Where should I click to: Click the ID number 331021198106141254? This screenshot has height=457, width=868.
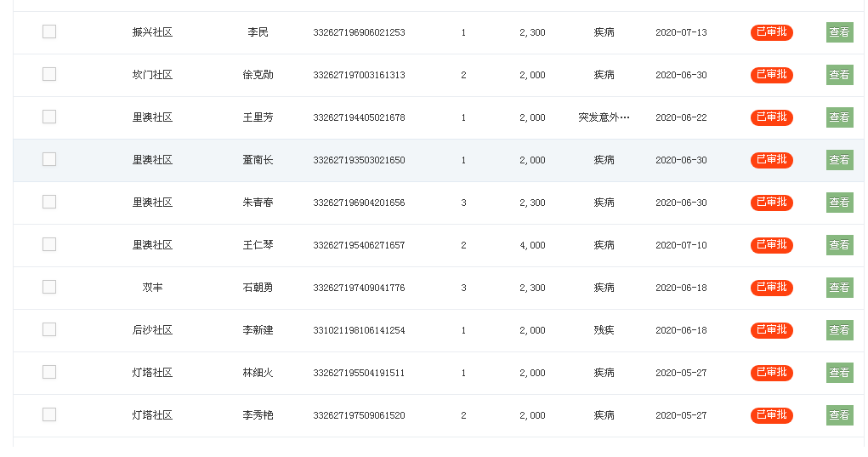pyautogui.click(x=359, y=330)
